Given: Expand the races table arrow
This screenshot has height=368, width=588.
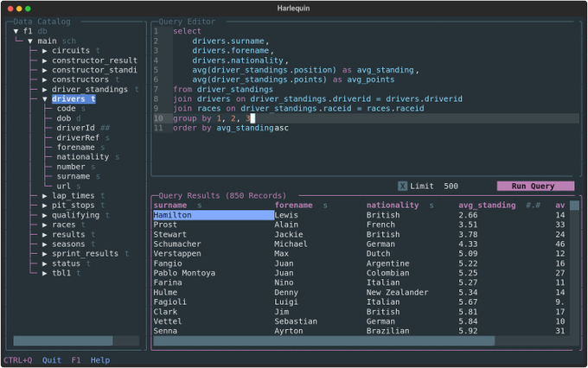Looking at the screenshot, I should [x=45, y=225].
